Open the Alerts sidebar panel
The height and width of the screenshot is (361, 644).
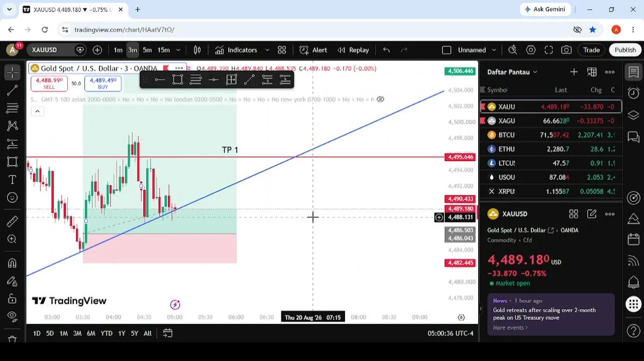[633, 93]
